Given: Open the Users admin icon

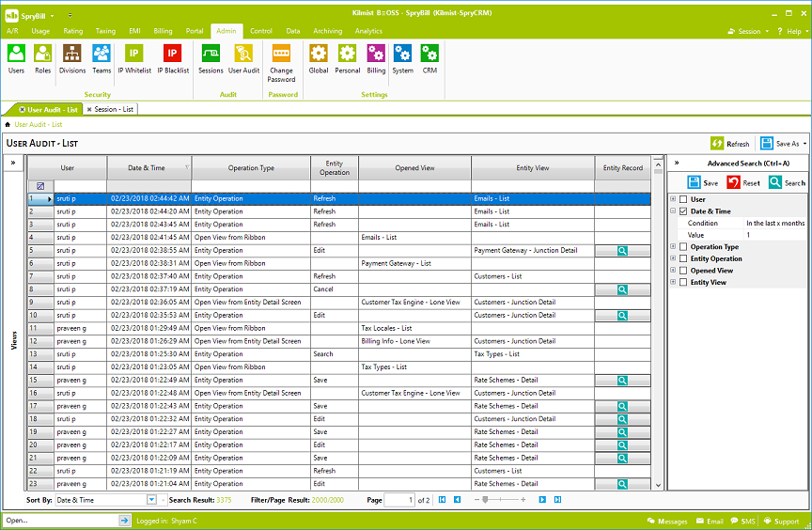Looking at the screenshot, I should 16,55.
